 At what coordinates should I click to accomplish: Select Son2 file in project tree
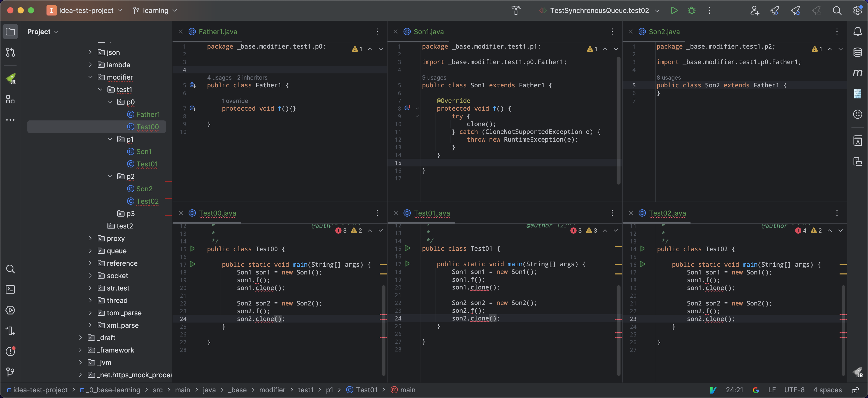(x=144, y=189)
